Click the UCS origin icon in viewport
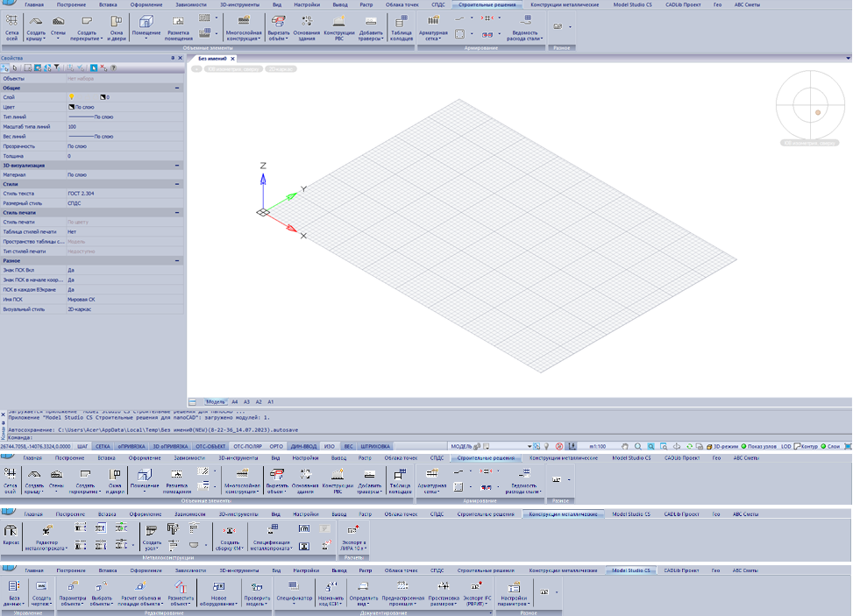Image resolution: width=853 pixels, height=616 pixels. point(263,212)
